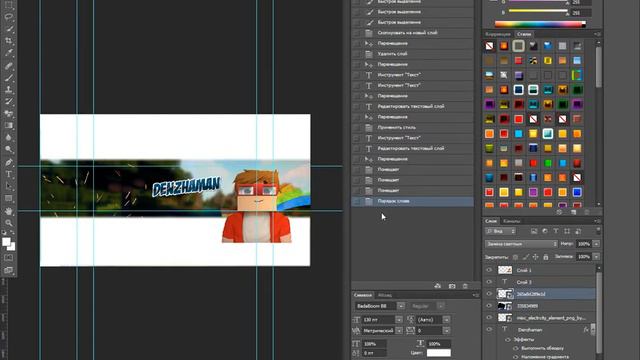
Task: Set history brush source beside Применить стиль
Action: [x=357, y=127]
